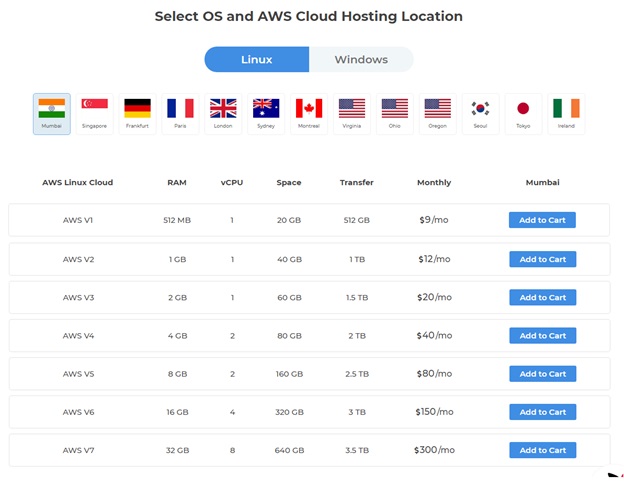Click the 160 GB space value
The height and width of the screenshot is (487, 624).
289,374
